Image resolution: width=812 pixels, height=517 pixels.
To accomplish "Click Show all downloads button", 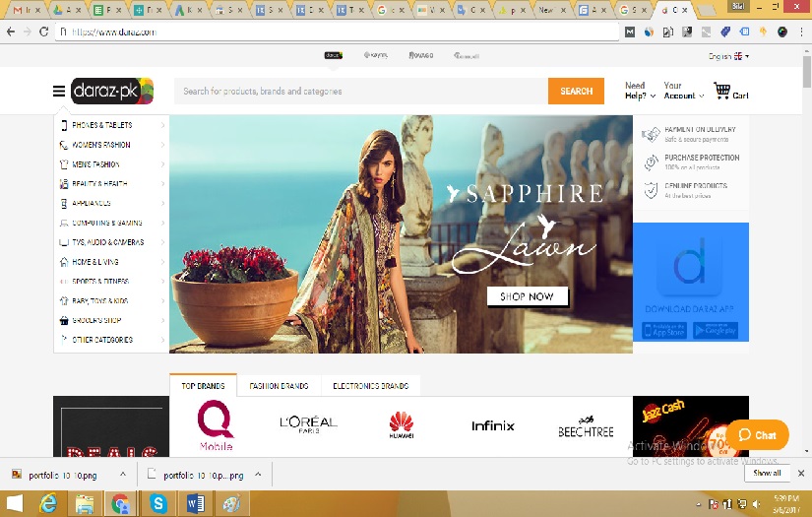I will click(x=767, y=473).
